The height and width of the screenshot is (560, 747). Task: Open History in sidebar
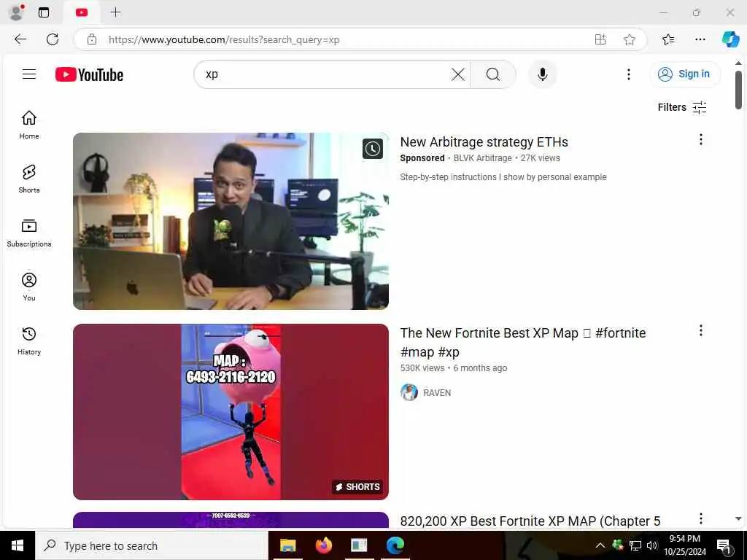click(29, 341)
